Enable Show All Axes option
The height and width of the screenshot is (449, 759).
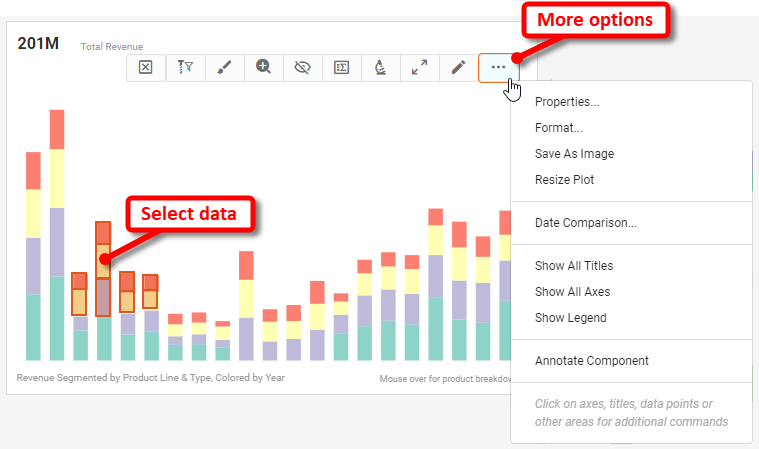(x=572, y=292)
